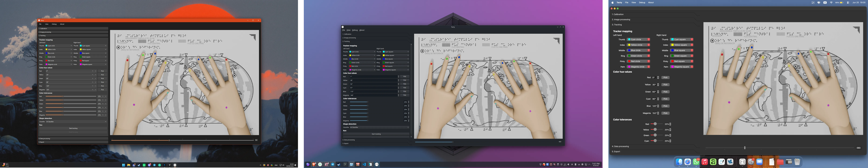Open System Settings in the macOS dock

(751, 162)
